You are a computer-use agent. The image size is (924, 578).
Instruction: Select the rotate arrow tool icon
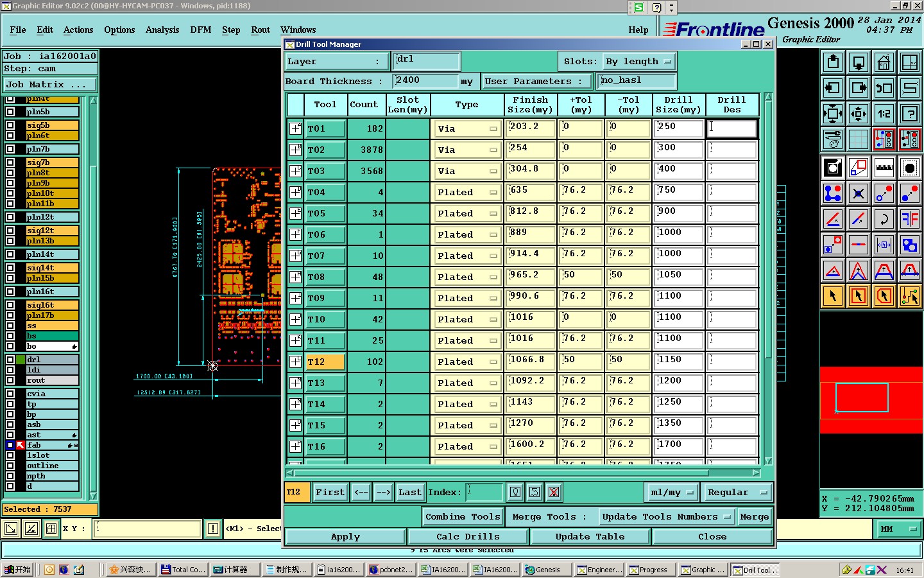click(x=884, y=219)
